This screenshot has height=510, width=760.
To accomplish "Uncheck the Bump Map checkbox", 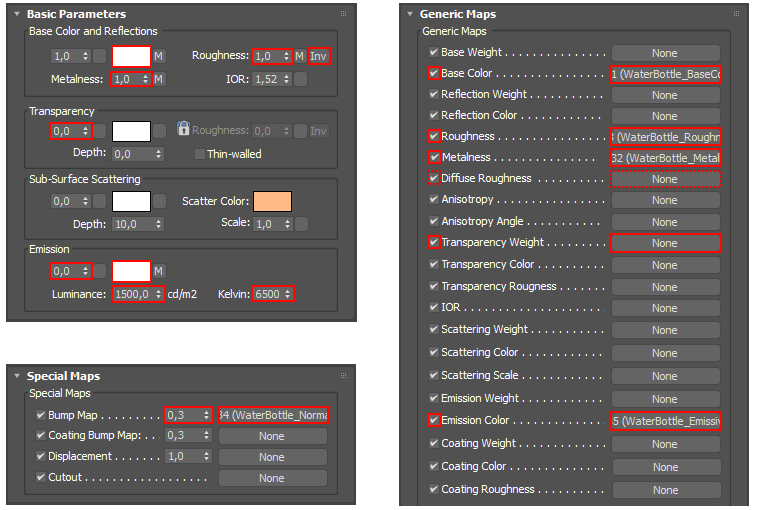I will (x=40, y=414).
